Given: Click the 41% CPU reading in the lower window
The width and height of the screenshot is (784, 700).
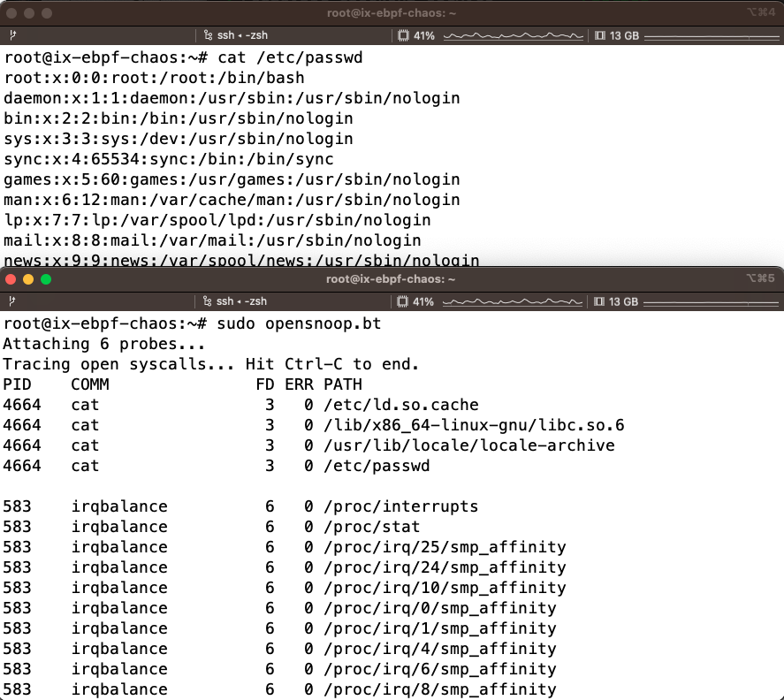Looking at the screenshot, I should pyautogui.click(x=423, y=301).
